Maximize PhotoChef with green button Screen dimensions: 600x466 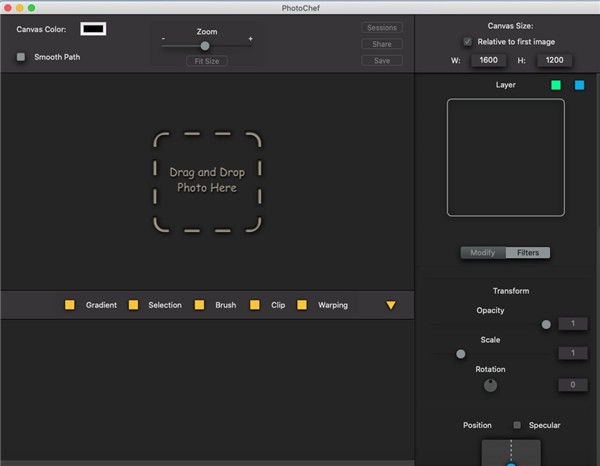(x=31, y=8)
